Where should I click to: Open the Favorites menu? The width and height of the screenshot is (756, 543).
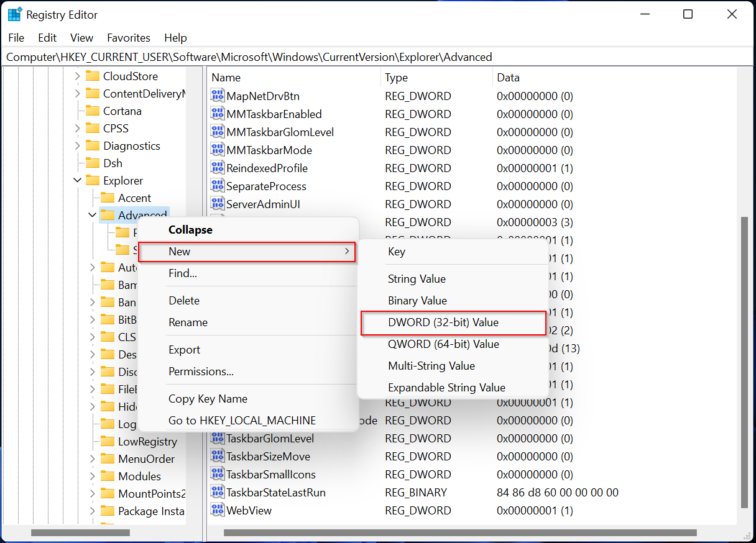[x=129, y=38]
